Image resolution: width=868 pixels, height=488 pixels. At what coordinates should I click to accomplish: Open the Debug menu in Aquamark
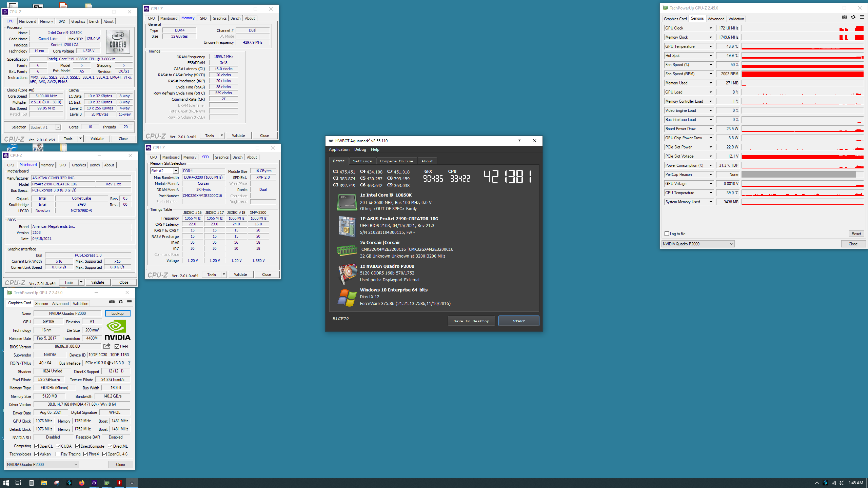[x=360, y=149]
